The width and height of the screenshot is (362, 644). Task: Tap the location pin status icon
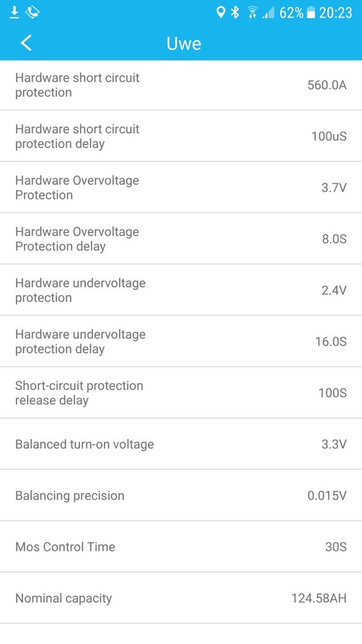[221, 13]
